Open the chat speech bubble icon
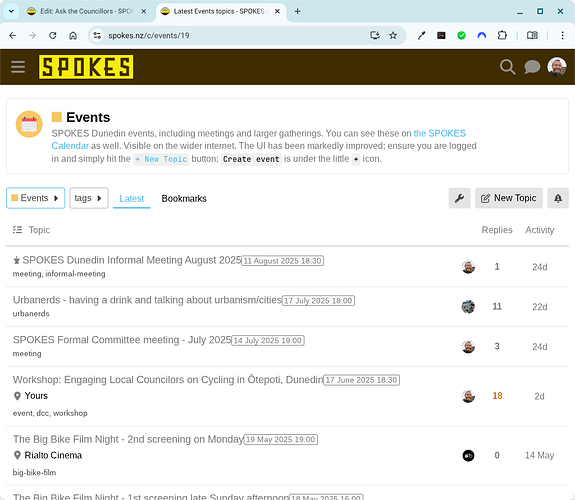This screenshot has width=575, height=500. point(532,67)
